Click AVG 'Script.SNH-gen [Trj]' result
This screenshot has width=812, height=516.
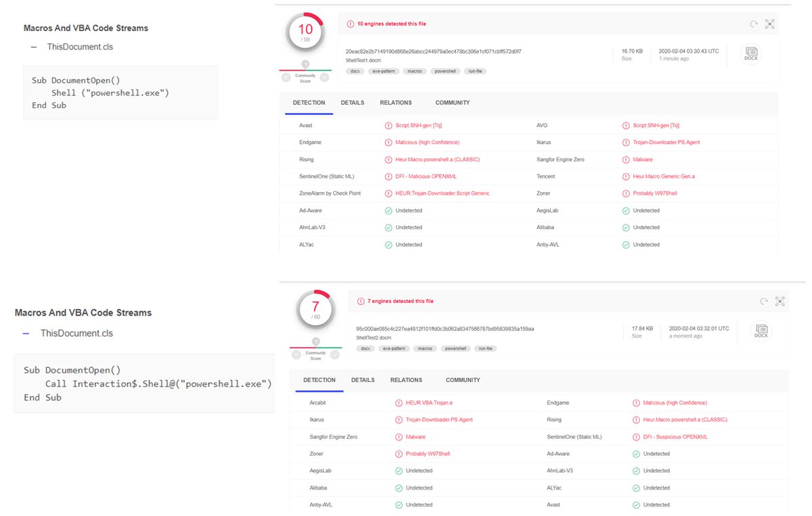click(656, 126)
